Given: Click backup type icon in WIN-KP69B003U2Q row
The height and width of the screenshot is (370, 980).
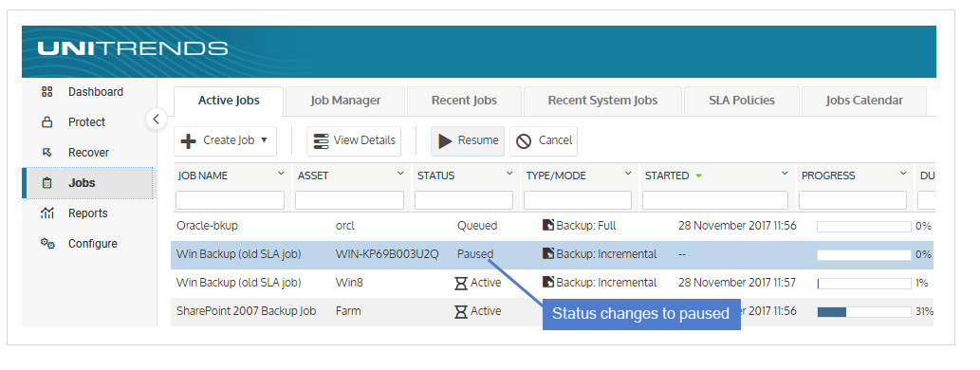Looking at the screenshot, I should tap(548, 253).
